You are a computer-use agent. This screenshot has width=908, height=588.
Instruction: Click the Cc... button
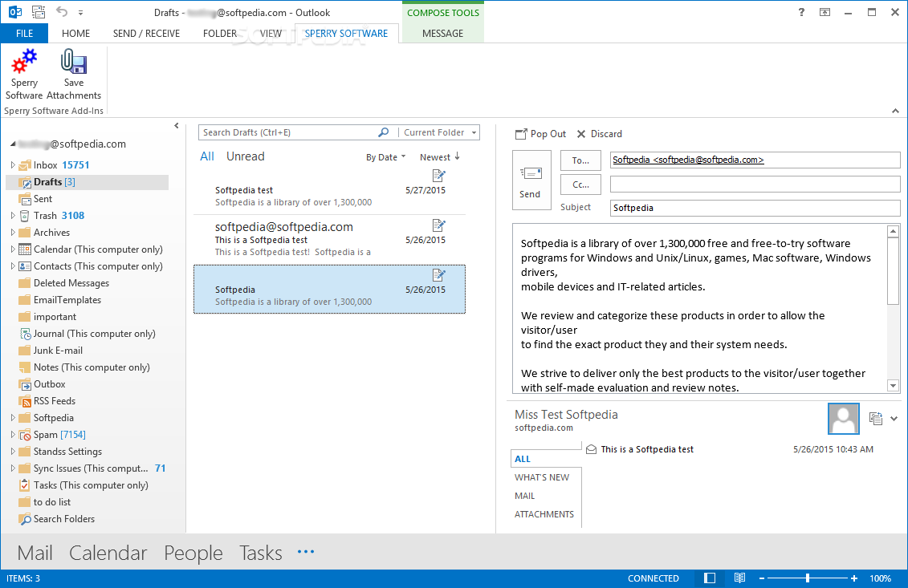click(x=580, y=185)
